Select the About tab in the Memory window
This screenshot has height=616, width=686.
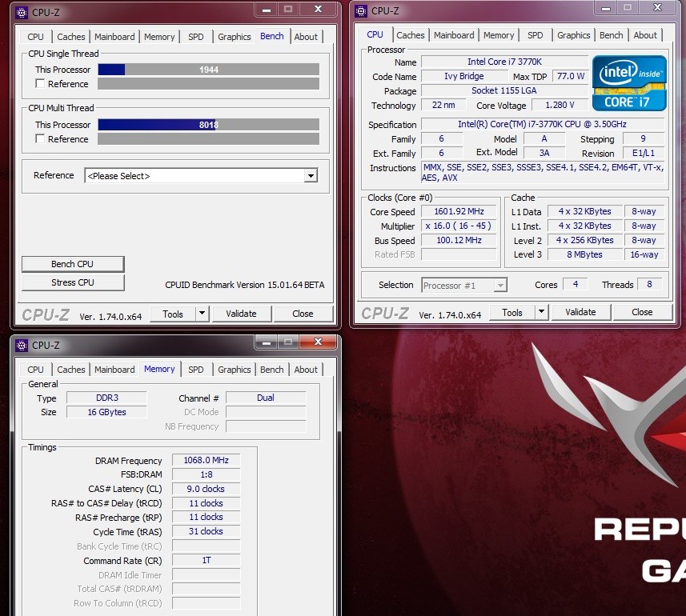pyautogui.click(x=306, y=370)
